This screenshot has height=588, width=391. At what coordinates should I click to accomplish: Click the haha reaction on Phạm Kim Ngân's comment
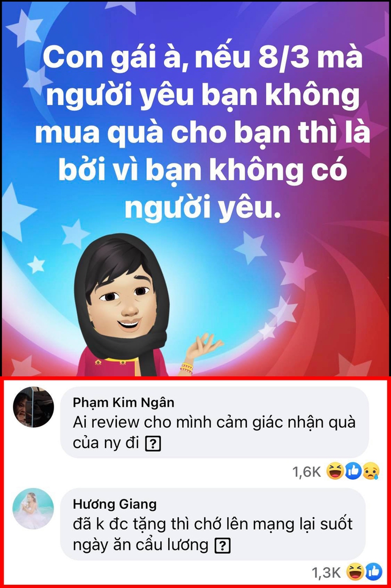click(x=335, y=471)
